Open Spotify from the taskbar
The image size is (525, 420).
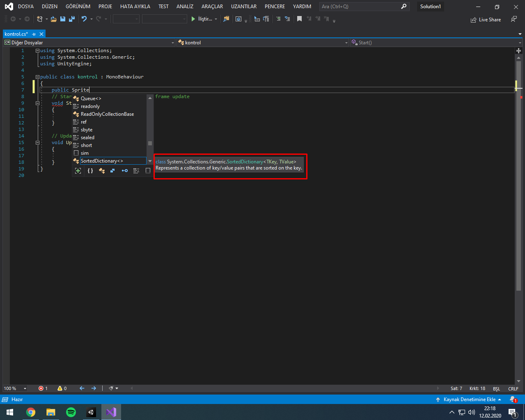71,412
